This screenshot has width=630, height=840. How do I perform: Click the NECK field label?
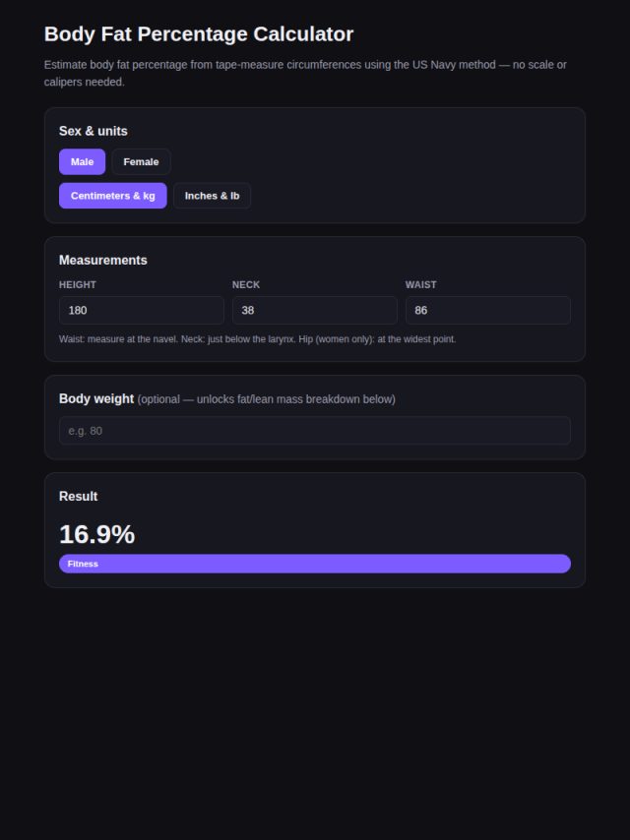246,284
